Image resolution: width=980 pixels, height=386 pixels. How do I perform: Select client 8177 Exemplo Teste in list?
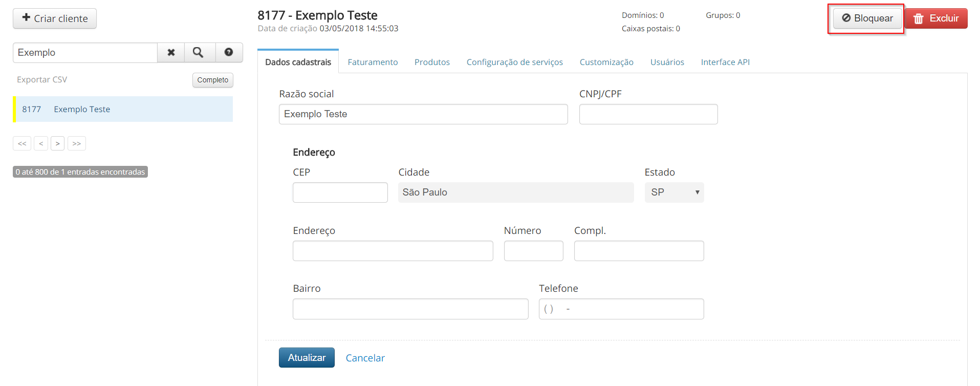(x=123, y=109)
